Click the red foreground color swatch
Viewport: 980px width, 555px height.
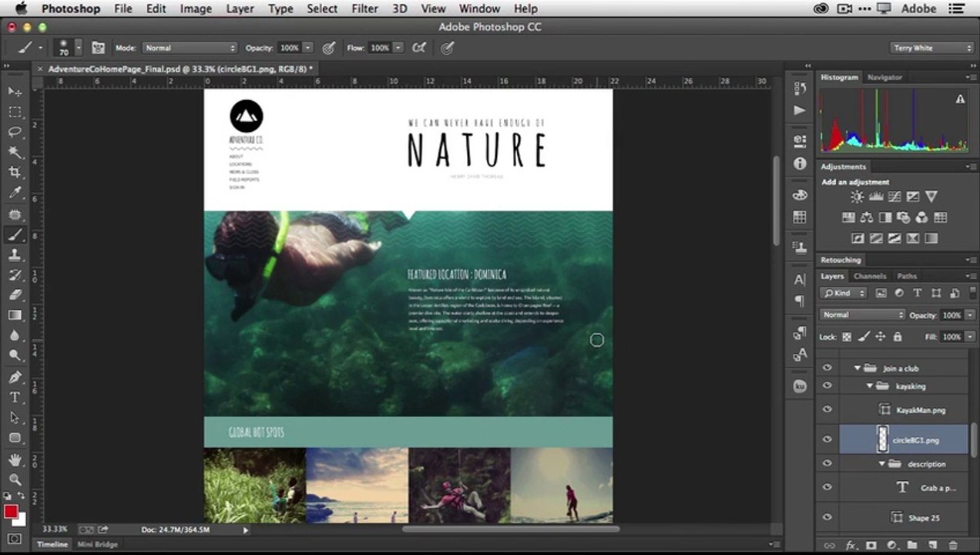11,512
